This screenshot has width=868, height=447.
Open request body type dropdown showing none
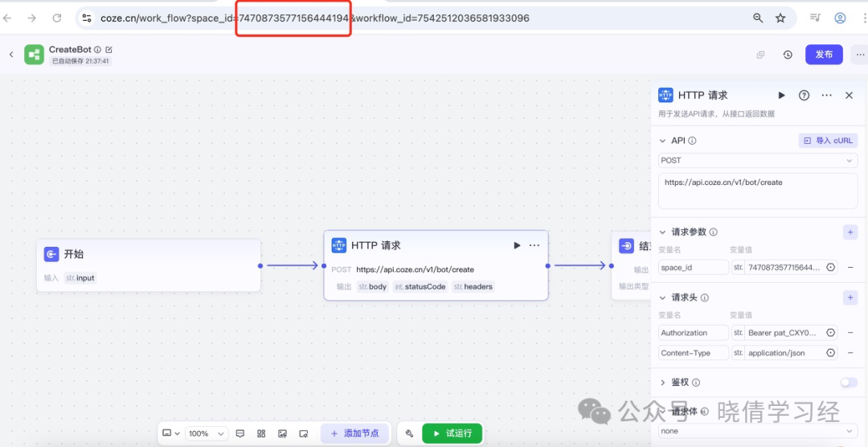(x=758, y=430)
